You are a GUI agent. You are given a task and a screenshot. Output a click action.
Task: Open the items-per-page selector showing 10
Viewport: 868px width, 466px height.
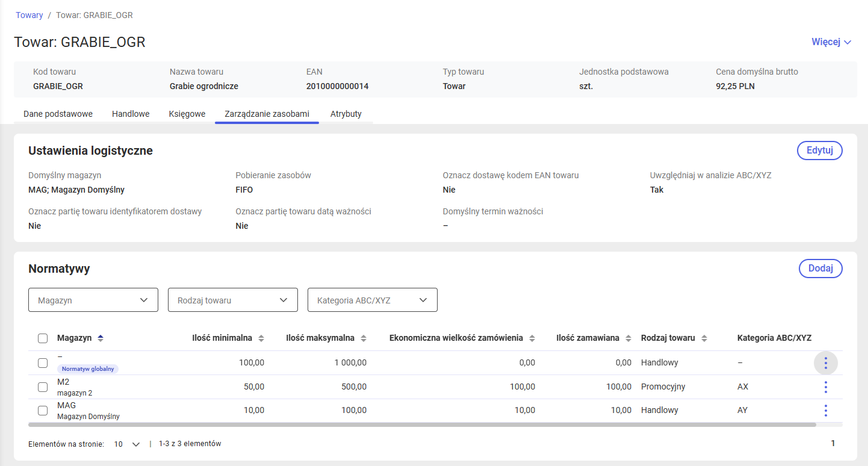(x=126, y=444)
